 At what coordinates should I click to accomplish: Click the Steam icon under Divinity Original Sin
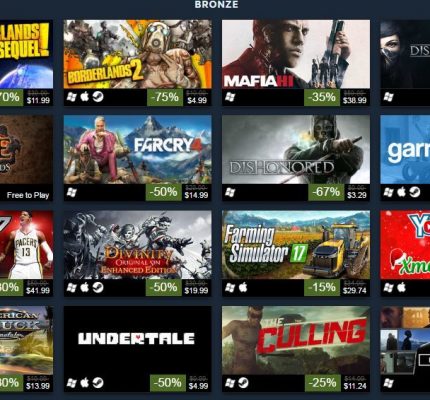pos(98,287)
